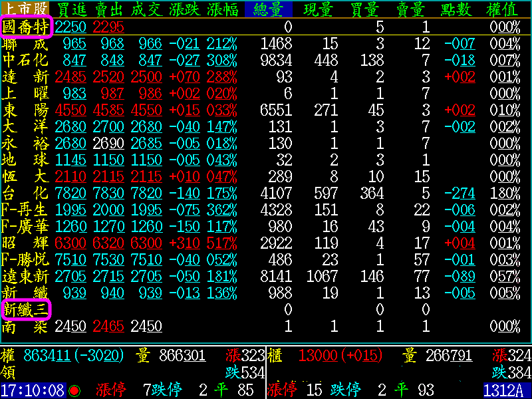Click the 南染 stock name

[25, 326]
